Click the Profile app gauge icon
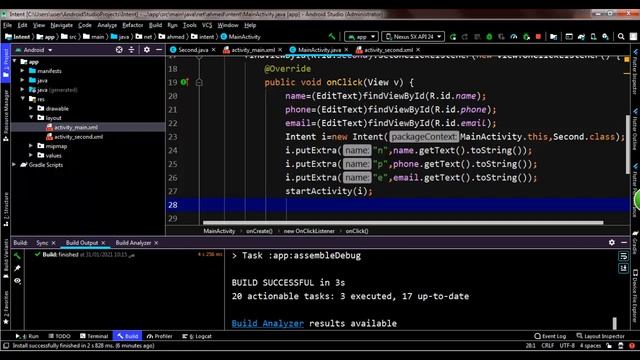640x360 pixels. pos(513,37)
